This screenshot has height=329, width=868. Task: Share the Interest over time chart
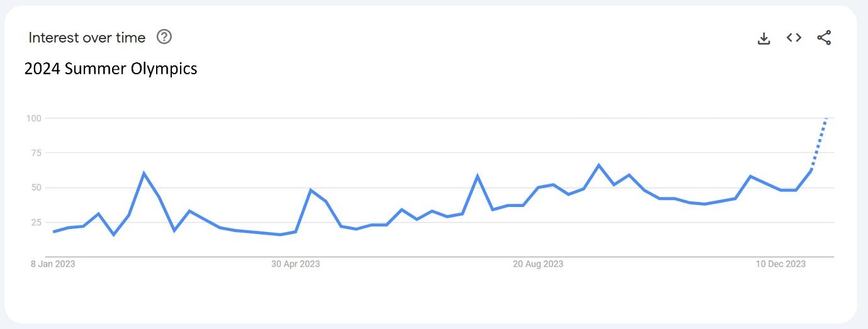[824, 38]
